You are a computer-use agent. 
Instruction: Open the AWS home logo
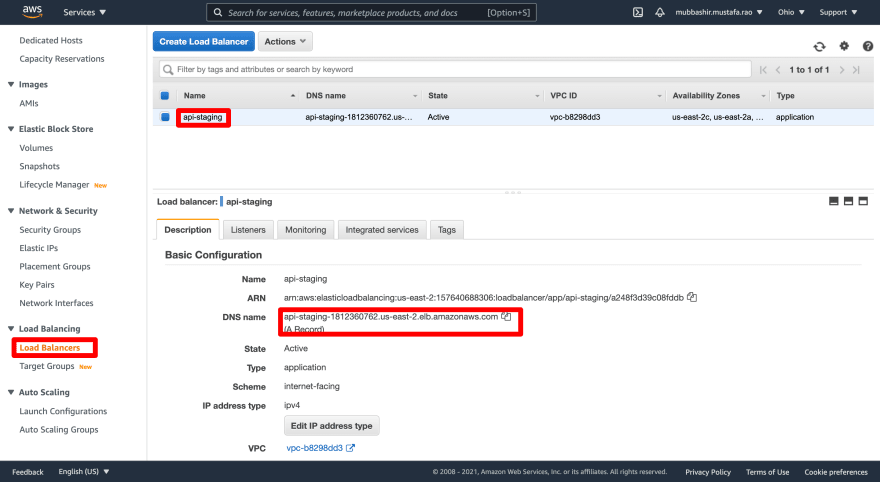32,12
